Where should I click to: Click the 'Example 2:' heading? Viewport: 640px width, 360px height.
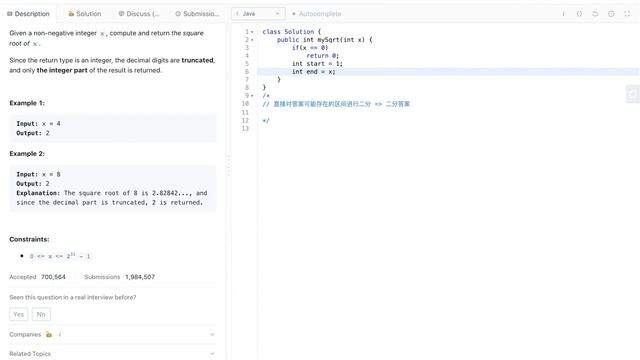coord(27,153)
